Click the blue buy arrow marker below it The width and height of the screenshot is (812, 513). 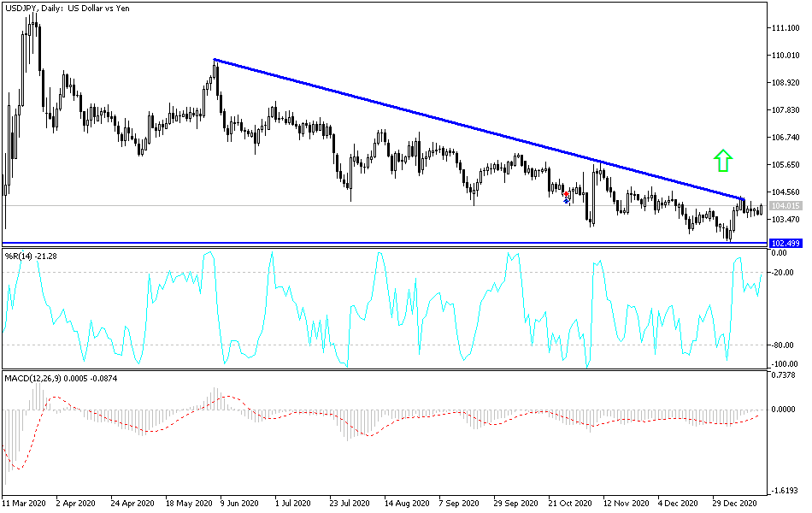coord(566,200)
